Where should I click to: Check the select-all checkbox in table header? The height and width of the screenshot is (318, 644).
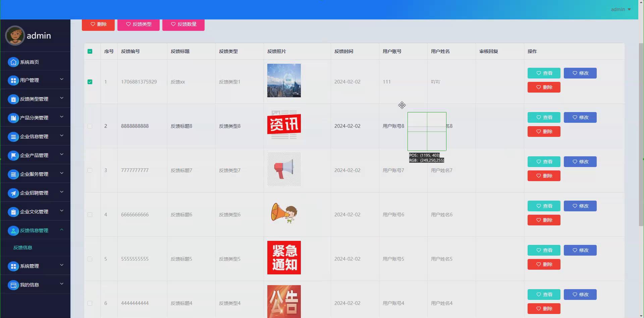90,51
